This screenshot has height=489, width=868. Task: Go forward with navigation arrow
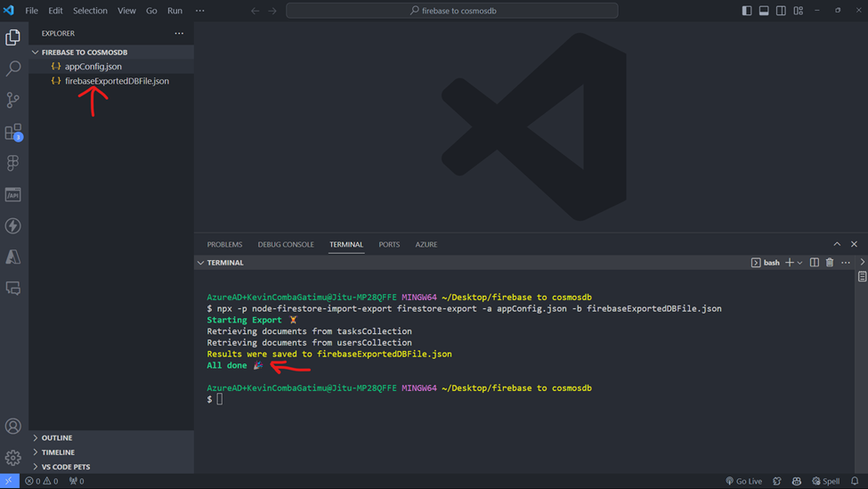click(272, 11)
